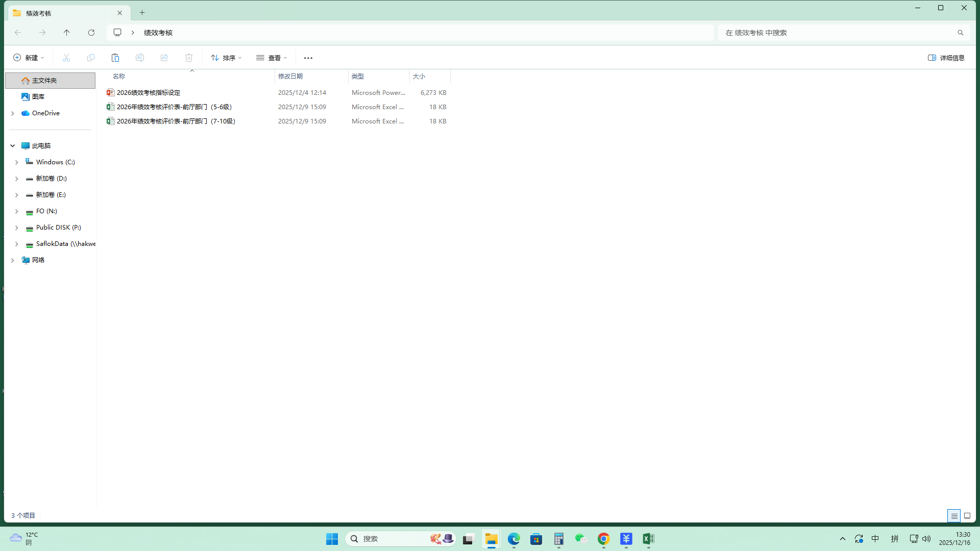The image size is (980, 551).
Task: Click the 新建 new item button
Action: pos(29,58)
